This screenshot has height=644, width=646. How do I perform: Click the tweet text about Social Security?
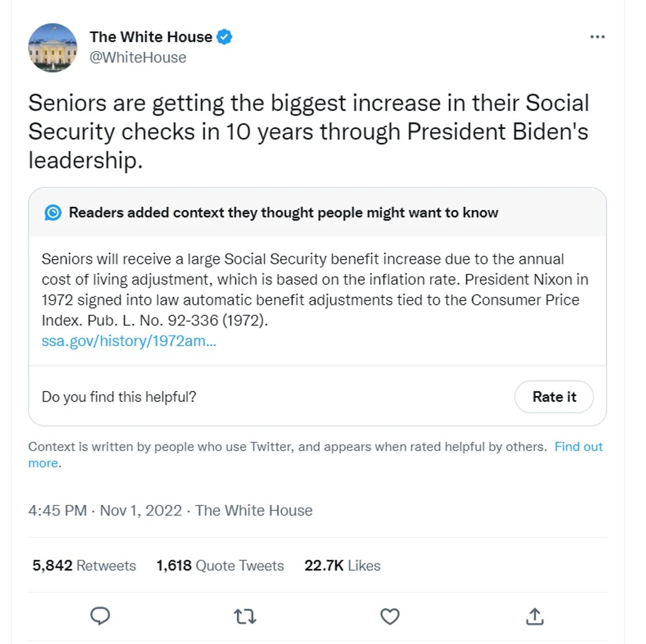point(308,131)
